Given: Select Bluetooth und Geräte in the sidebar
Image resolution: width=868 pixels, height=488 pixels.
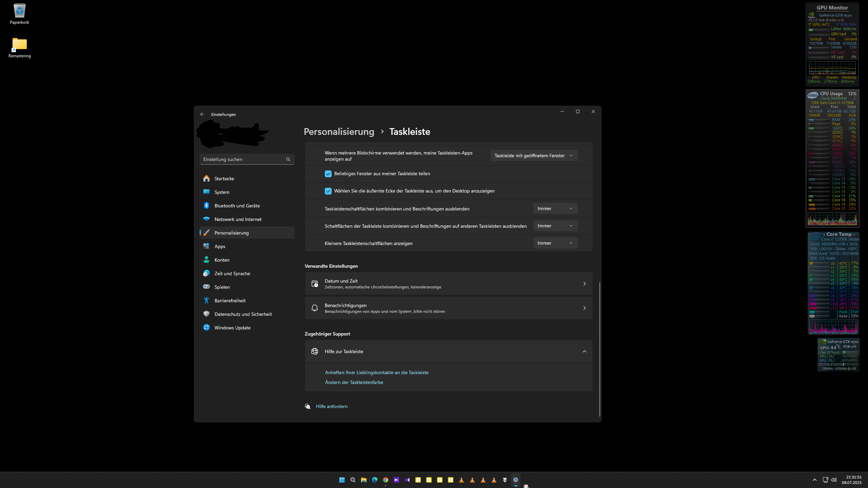Looking at the screenshot, I should (x=237, y=205).
